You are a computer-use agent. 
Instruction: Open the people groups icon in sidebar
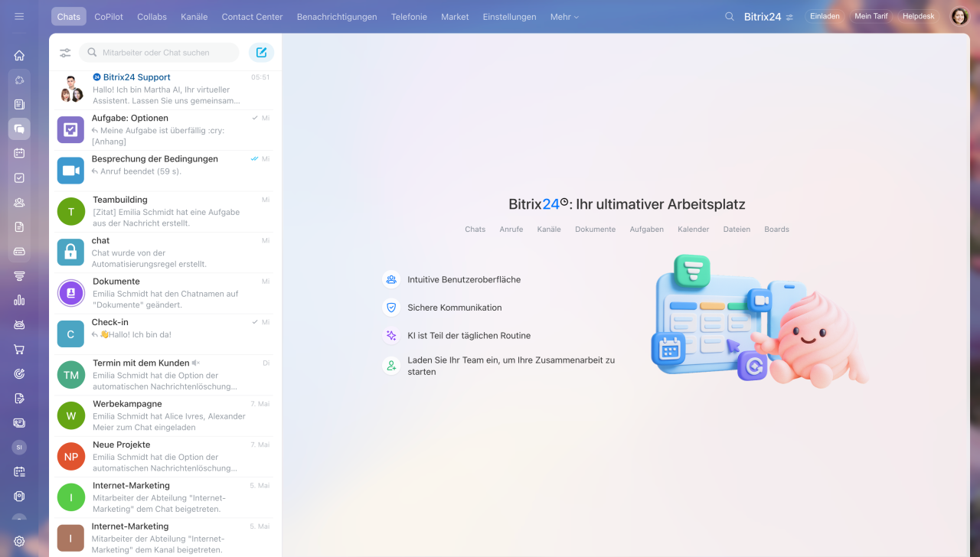click(19, 202)
